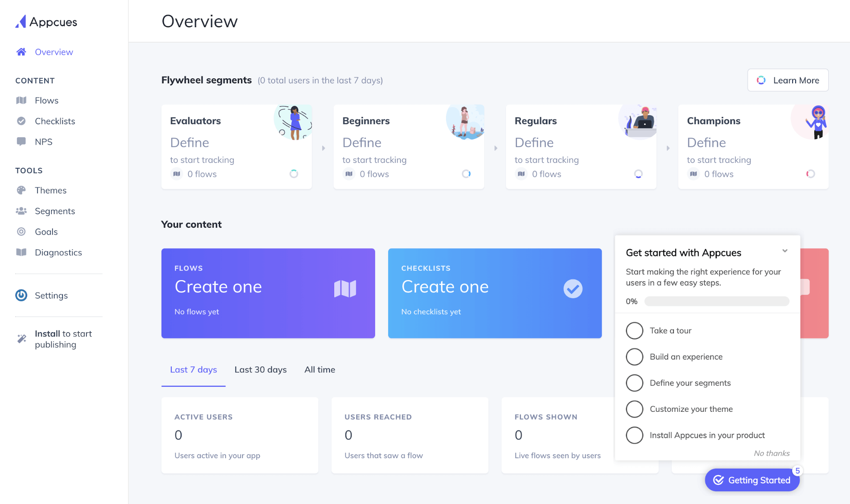This screenshot has width=850, height=504.
Task: Check the Take a tour circle
Action: (x=634, y=331)
